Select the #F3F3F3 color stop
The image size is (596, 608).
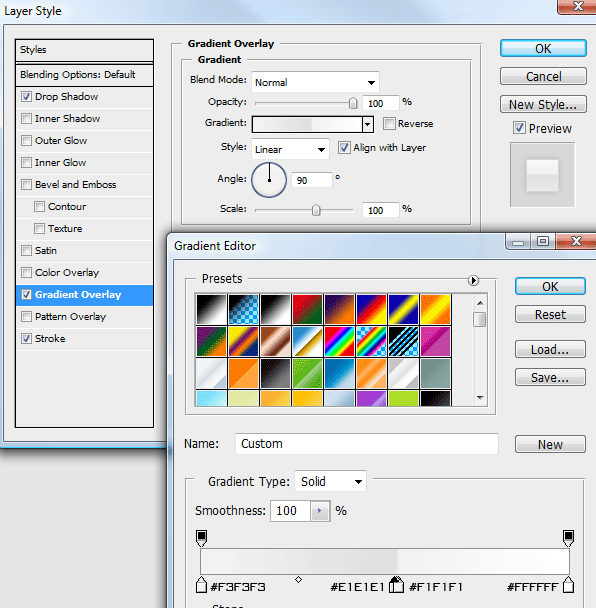pos(201,585)
